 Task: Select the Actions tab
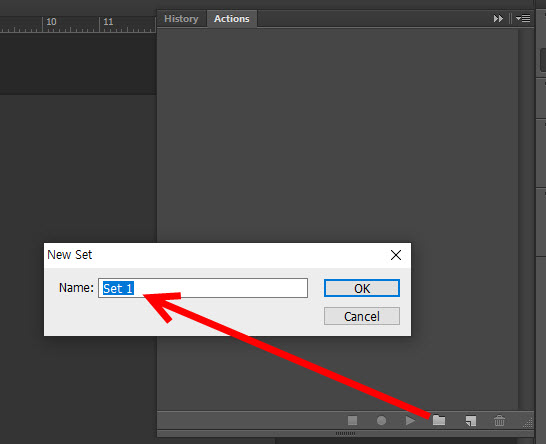[232, 18]
